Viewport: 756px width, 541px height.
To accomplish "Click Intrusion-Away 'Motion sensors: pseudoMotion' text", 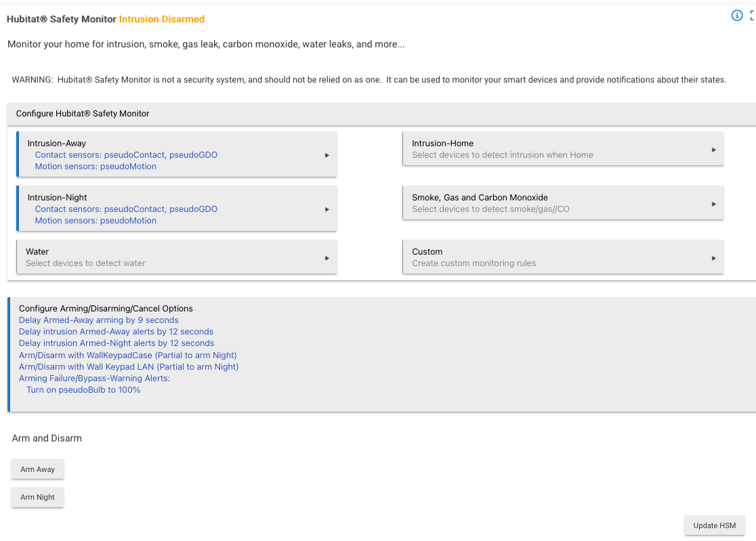I will [x=96, y=166].
